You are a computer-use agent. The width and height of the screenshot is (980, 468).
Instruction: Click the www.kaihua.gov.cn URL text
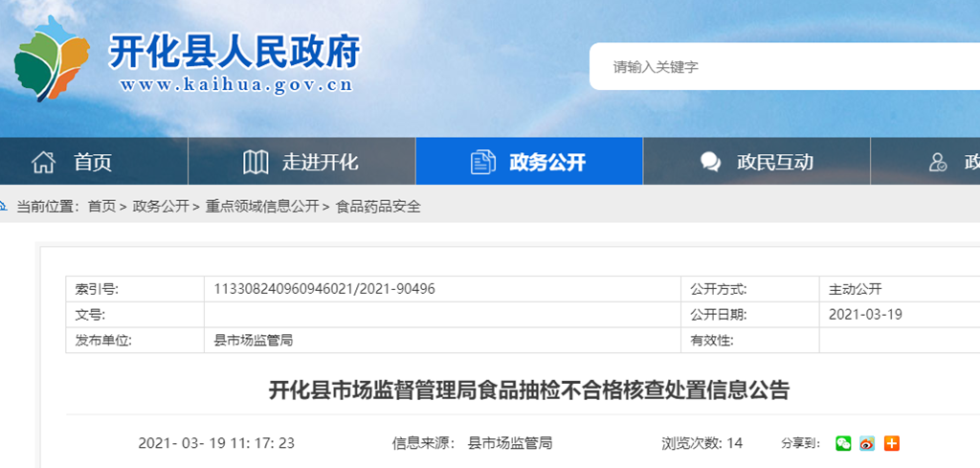click(237, 85)
